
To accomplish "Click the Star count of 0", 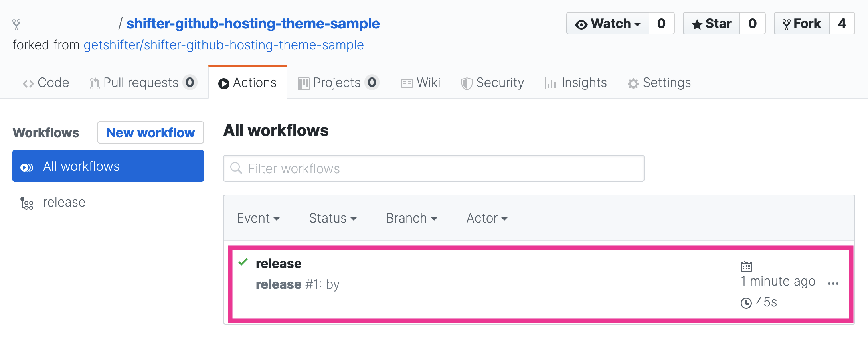I will 753,24.
